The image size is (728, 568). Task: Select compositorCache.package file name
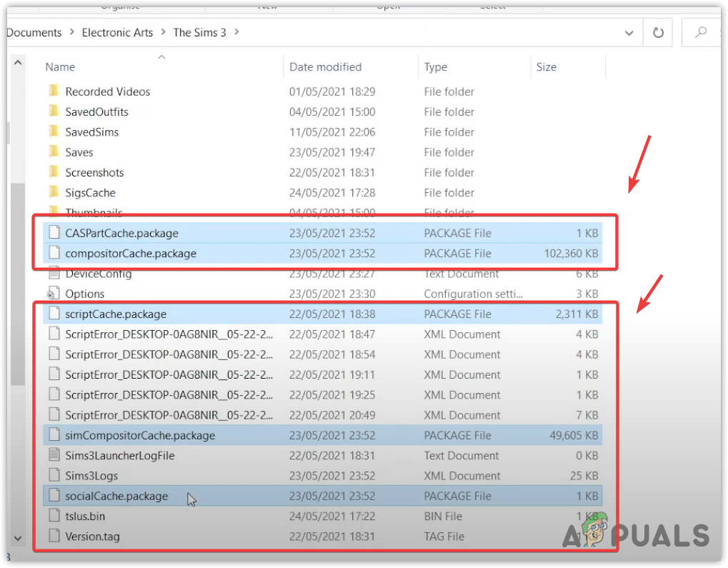(x=131, y=254)
